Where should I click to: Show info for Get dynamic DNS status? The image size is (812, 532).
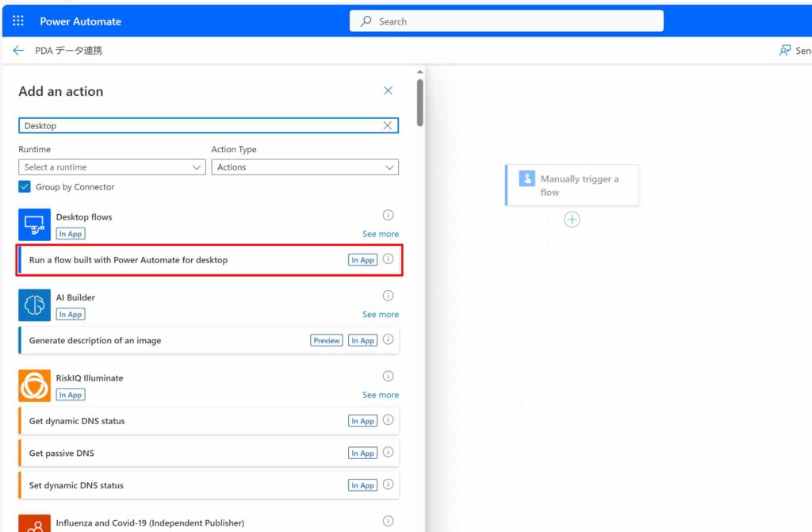pos(388,419)
